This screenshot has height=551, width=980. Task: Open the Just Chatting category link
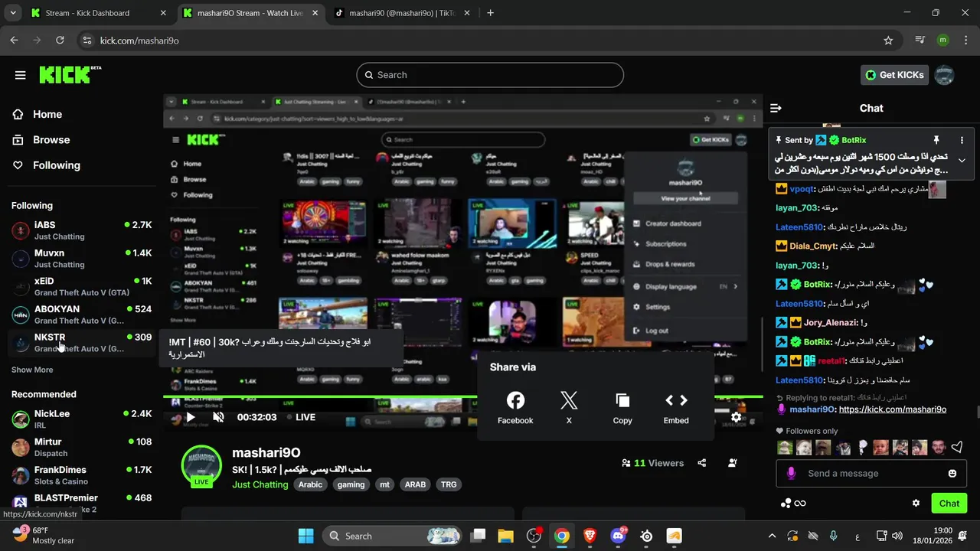[x=260, y=484]
